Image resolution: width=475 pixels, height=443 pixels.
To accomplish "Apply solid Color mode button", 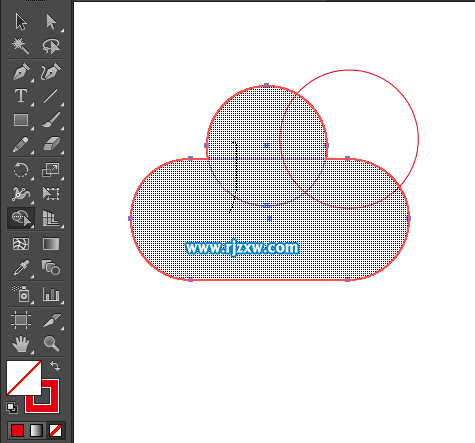I will (x=17, y=430).
